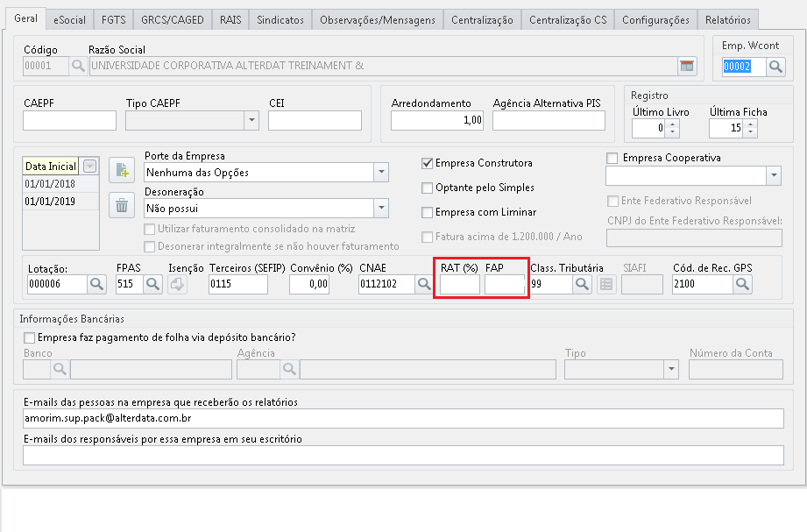Click office responsáveis e-mail field
The width and height of the screenshot is (807, 532).
(x=403, y=455)
